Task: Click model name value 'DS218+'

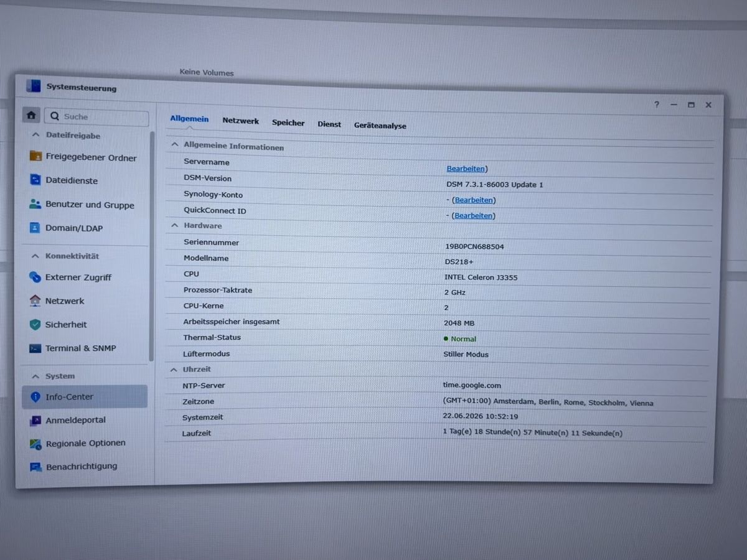Action: [x=459, y=262]
